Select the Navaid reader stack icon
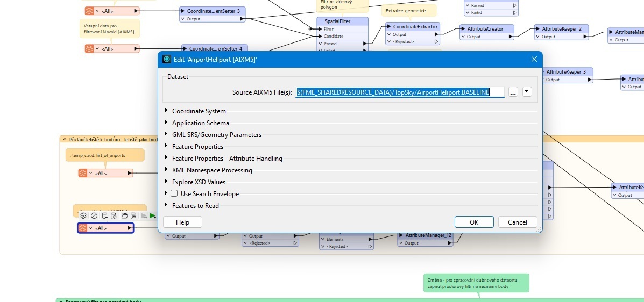The height and width of the screenshot is (302, 644). coord(89,48)
